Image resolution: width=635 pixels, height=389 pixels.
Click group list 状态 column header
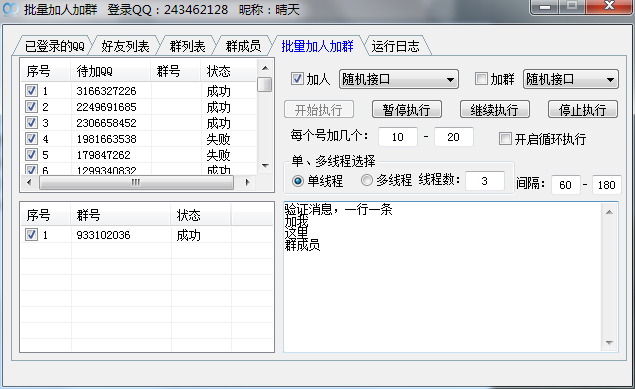click(x=201, y=215)
